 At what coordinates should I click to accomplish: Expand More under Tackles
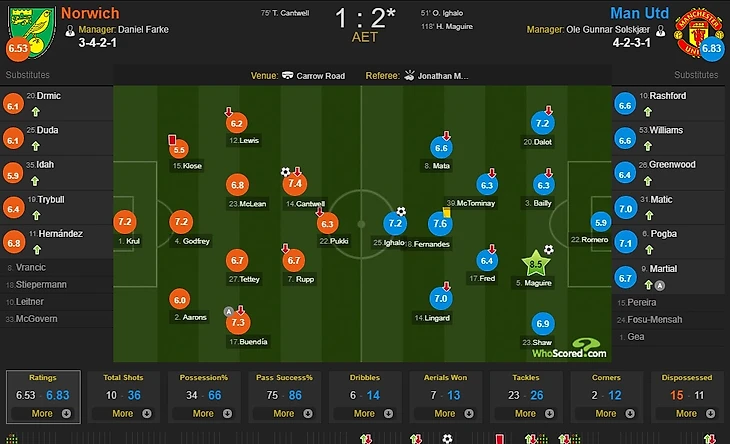click(x=525, y=413)
